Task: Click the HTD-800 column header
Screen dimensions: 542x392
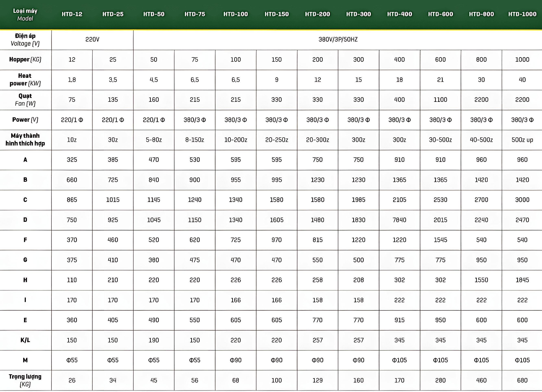Action: coord(481,14)
